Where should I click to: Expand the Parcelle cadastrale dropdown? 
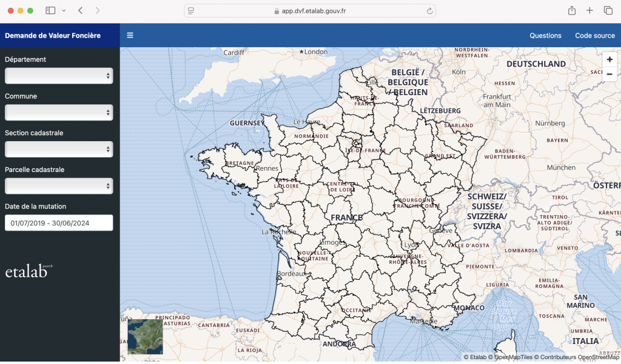coord(59,186)
